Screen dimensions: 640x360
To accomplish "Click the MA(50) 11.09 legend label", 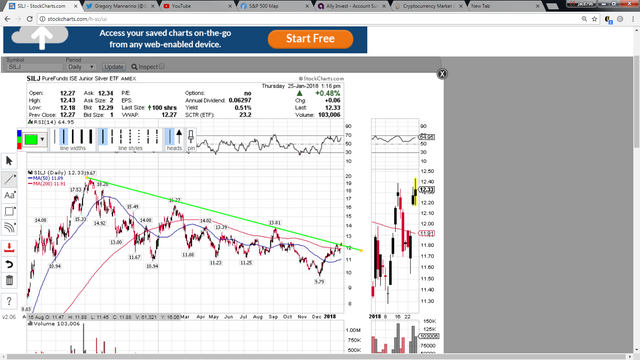I will click(46, 178).
